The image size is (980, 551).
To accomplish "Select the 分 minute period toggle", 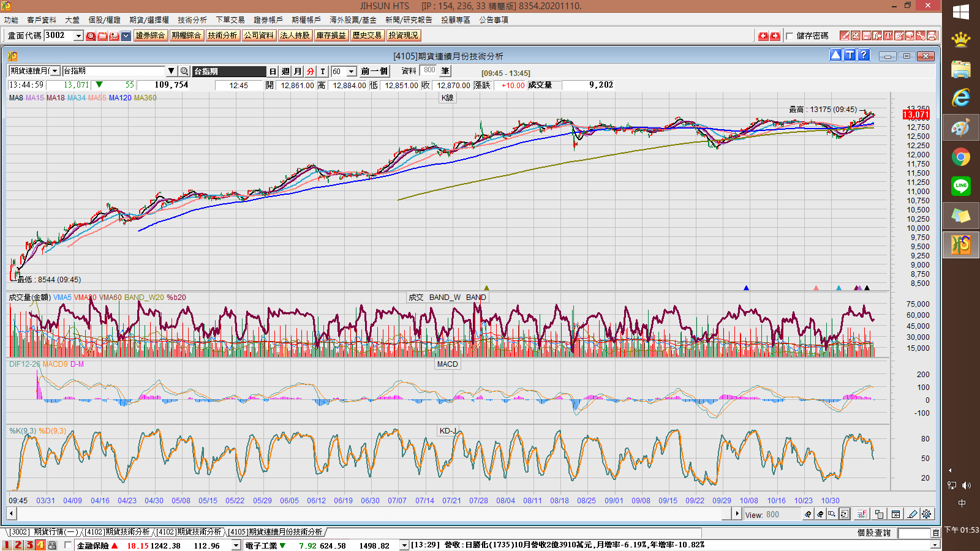I will tap(311, 72).
